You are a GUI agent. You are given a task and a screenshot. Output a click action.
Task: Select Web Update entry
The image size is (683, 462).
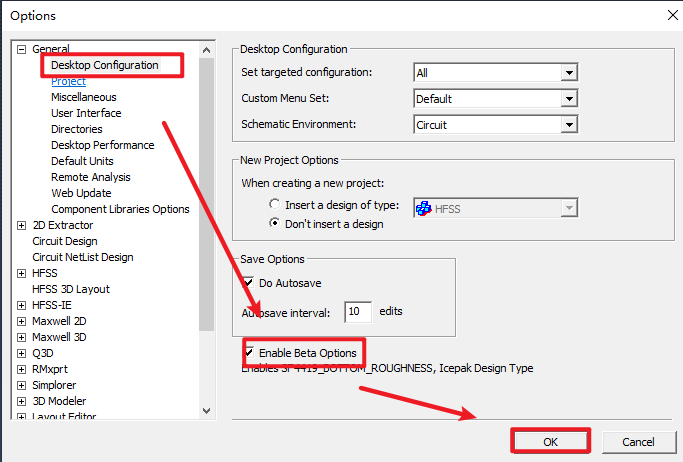(81, 193)
